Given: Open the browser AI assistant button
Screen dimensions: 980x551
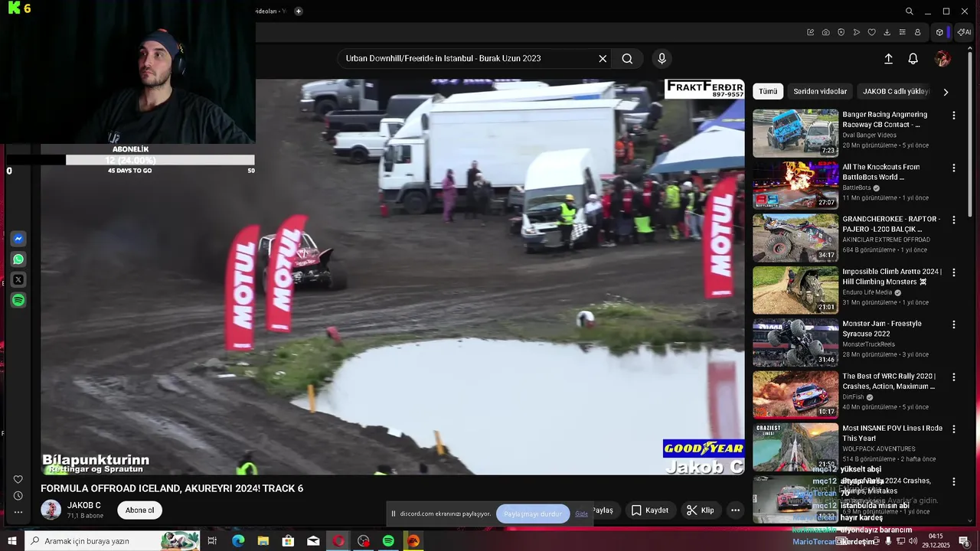Looking at the screenshot, I should pos(964,32).
